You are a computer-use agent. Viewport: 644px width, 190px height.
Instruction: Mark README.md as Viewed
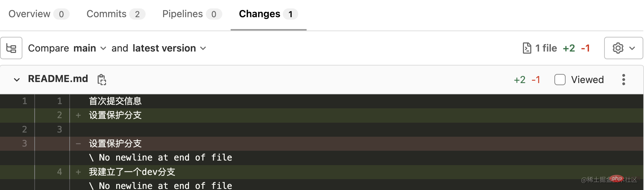point(560,80)
